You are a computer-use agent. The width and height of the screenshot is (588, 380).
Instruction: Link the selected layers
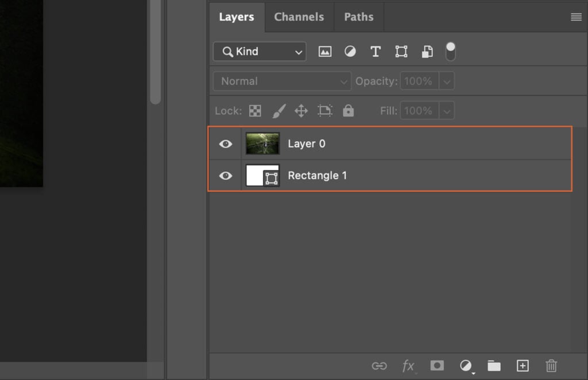381,366
